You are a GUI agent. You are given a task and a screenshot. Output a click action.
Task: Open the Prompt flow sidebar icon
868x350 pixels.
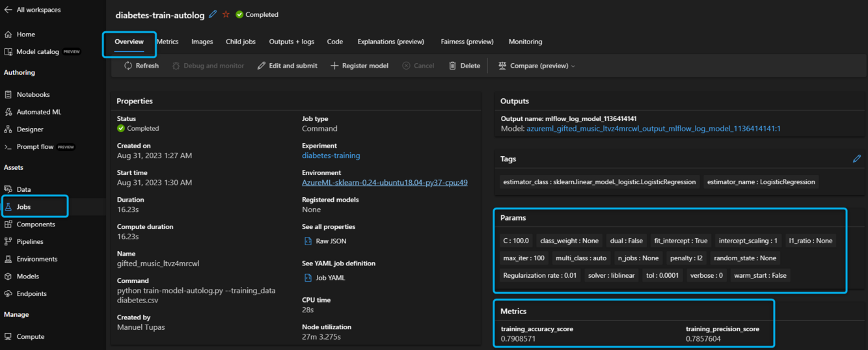click(8, 146)
